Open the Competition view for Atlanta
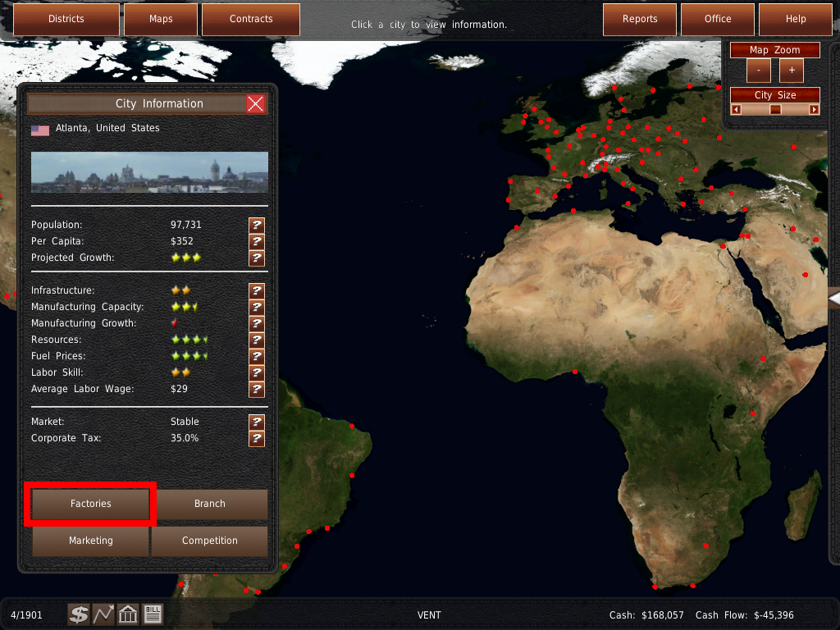This screenshot has height=630, width=840. pos(209,541)
